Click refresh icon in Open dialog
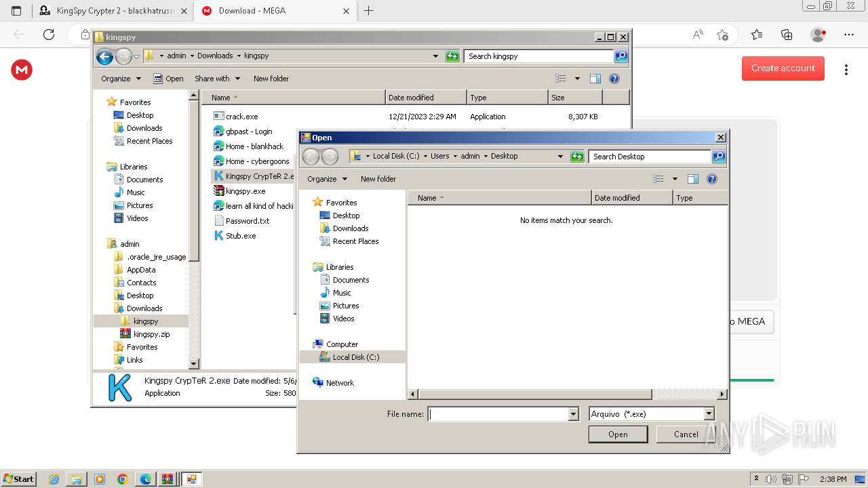This screenshot has width=868, height=488. coord(577,157)
